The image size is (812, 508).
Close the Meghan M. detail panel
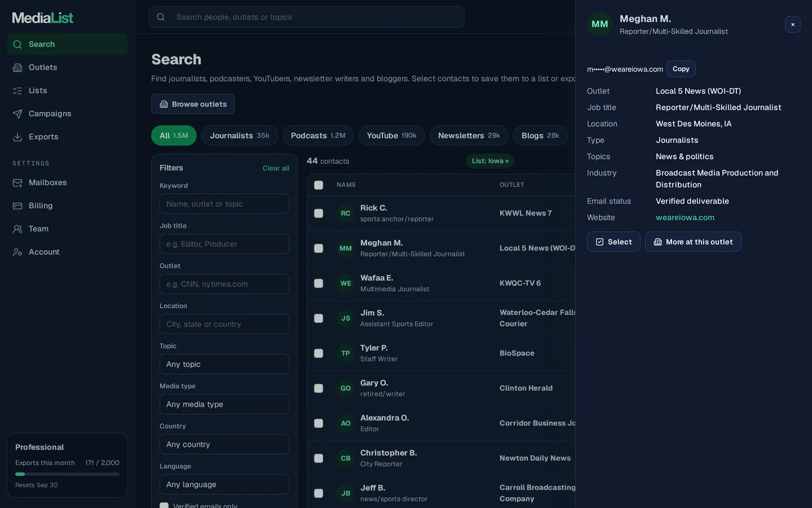(793, 24)
